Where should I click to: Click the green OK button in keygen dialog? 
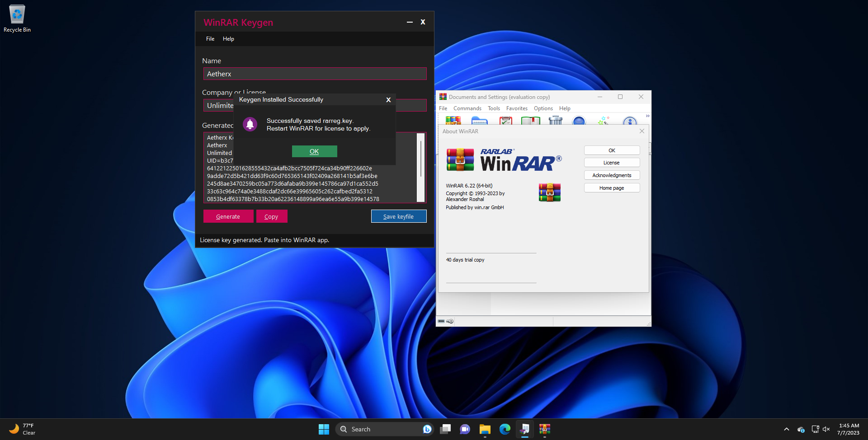(x=314, y=151)
